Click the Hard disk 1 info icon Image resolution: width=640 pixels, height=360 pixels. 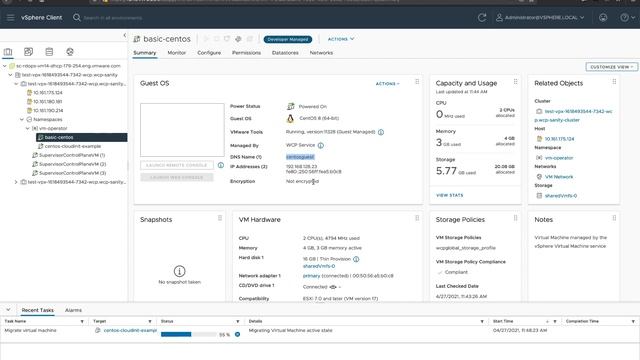pos(356,259)
